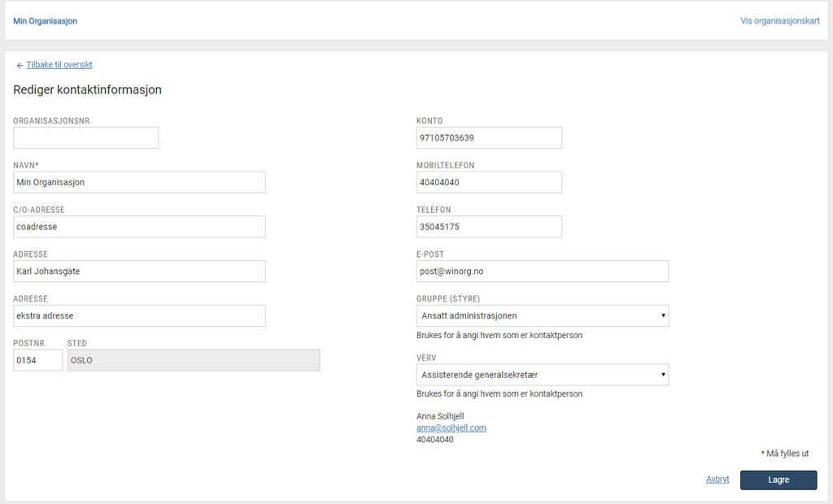
Task: Open the Tilbake til oversikt link
Action: click(59, 65)
